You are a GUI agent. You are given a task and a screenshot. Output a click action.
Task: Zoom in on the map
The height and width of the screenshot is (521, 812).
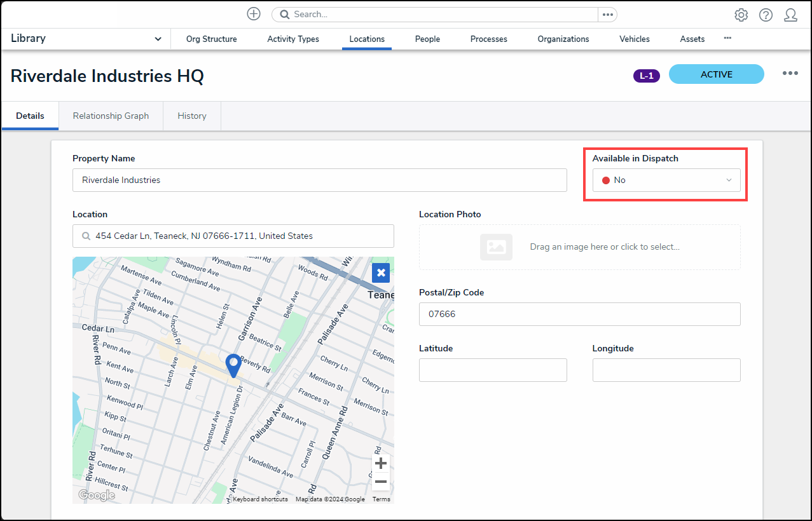tap(381, 463)
